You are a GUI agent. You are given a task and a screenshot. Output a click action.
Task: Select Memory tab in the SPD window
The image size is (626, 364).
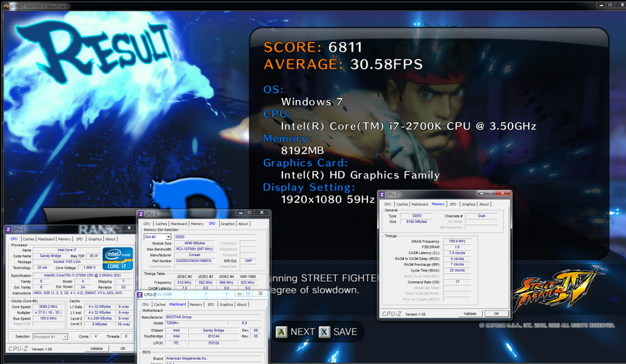click(197, 224)
